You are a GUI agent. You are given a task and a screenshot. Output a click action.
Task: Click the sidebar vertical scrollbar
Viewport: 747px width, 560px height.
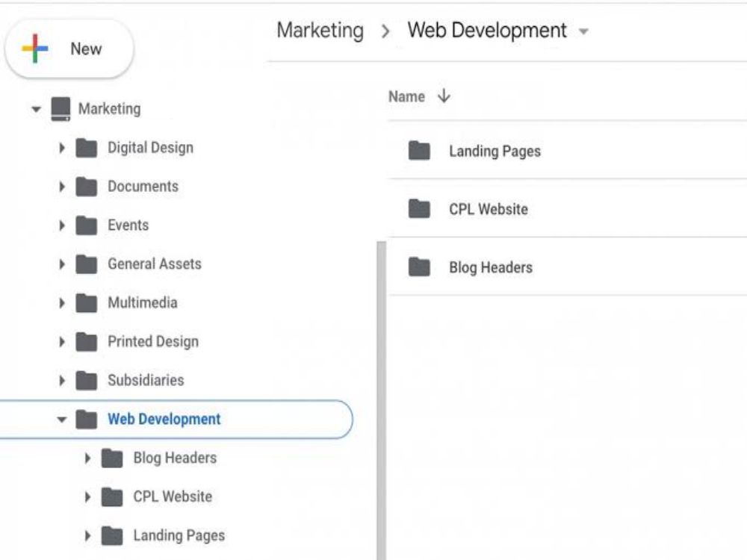[x=381, y=400]
